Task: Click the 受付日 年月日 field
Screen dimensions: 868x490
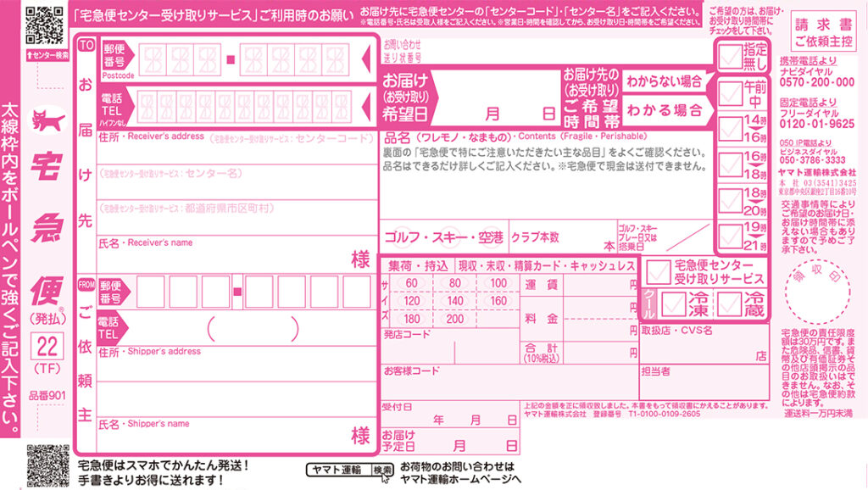Action: point(450,415)
